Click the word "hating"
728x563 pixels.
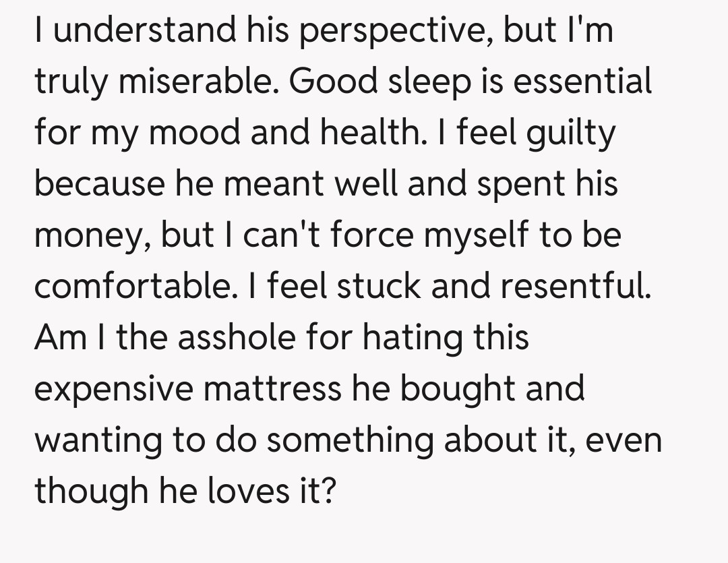[x=412, y=338]
